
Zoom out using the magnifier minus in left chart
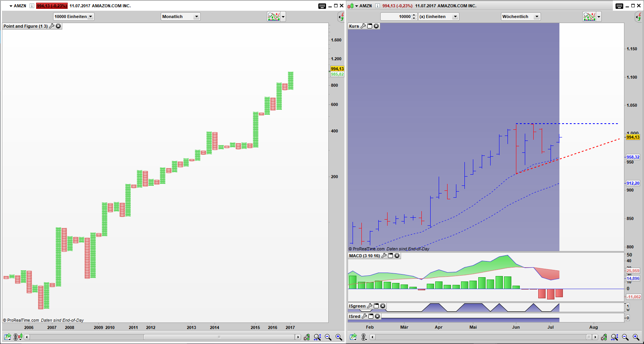click(x=328, y=337)
